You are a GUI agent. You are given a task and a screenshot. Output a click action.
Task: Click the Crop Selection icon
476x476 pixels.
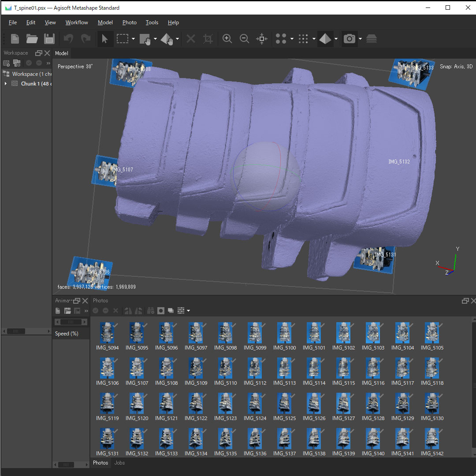coord(208,39)
